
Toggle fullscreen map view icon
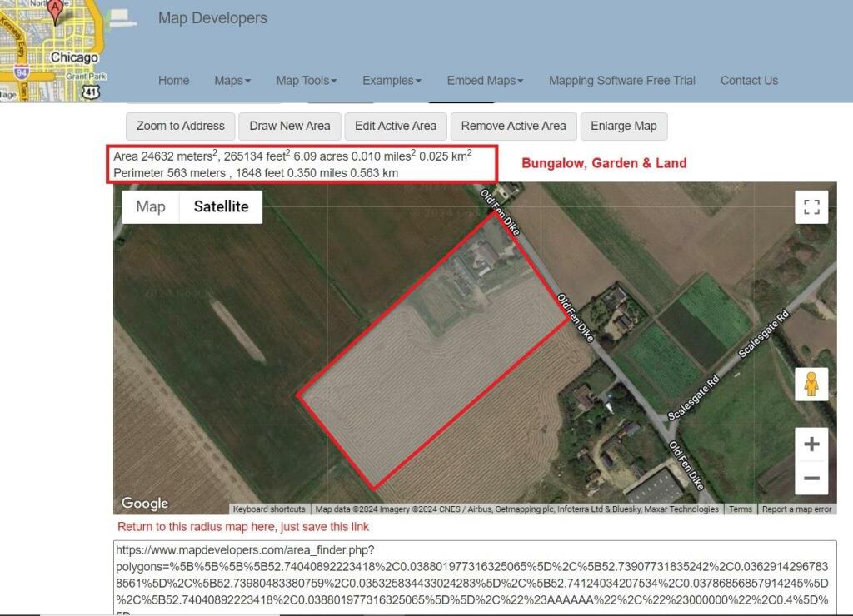point(811,206)
